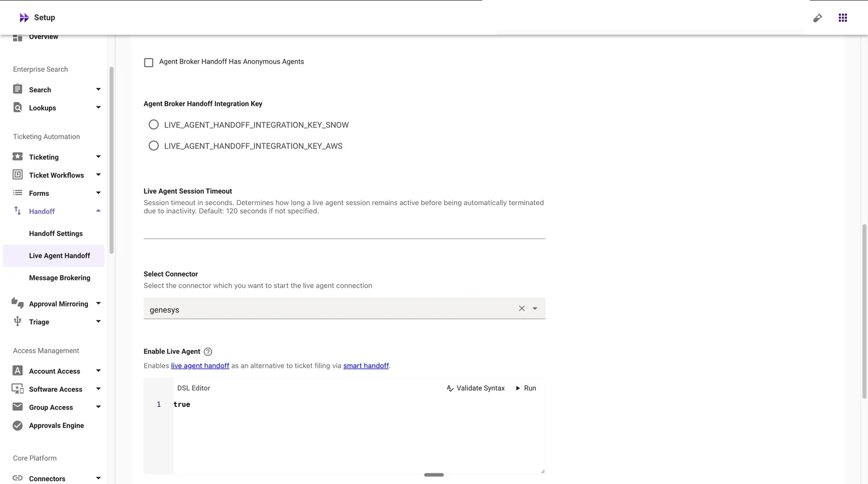Open the smart handoff link

pos(366,366)
